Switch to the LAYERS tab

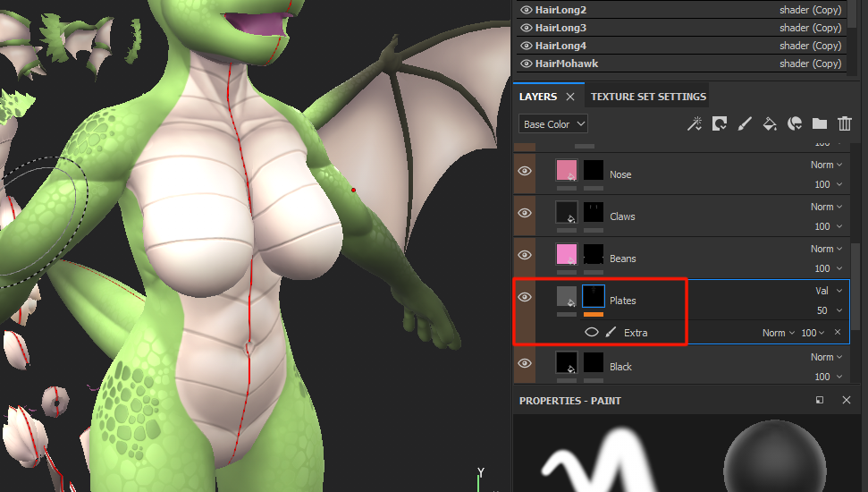pyautogui.click(x=538, y=97)
